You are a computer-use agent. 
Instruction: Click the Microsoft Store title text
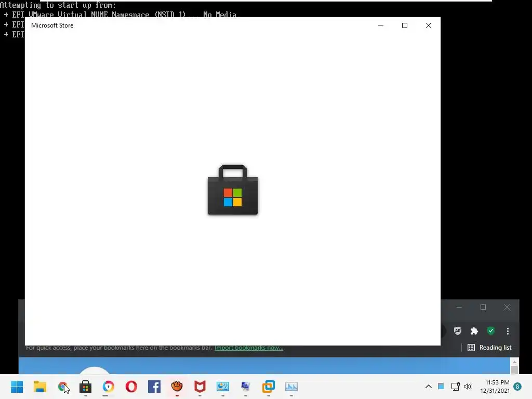(x=52, y=25)
